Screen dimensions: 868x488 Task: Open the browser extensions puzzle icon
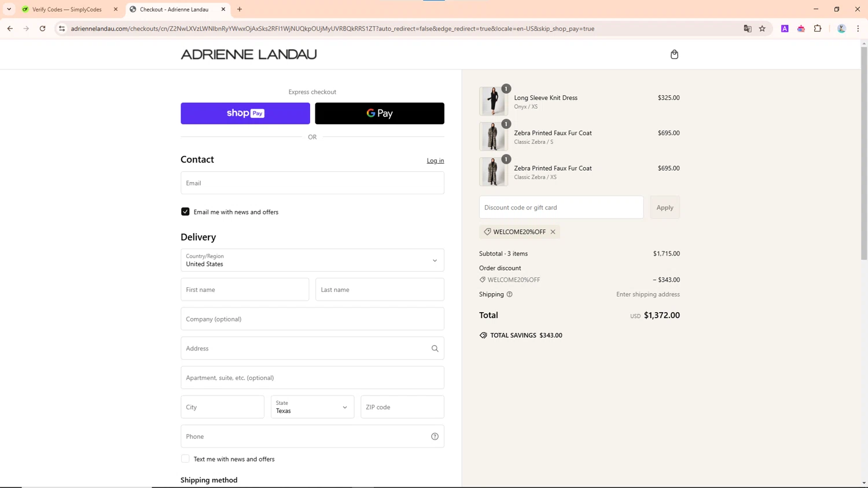pos(818,28)
